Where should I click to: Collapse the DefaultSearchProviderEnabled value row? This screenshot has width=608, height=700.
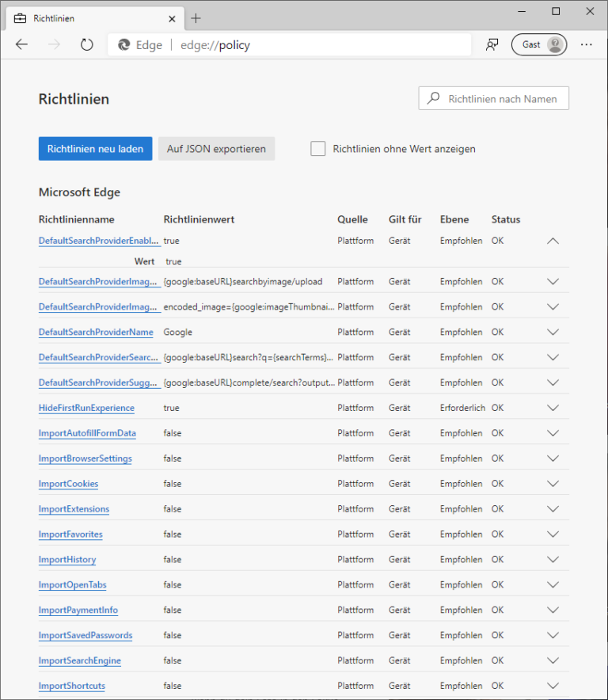coord(553,240)
